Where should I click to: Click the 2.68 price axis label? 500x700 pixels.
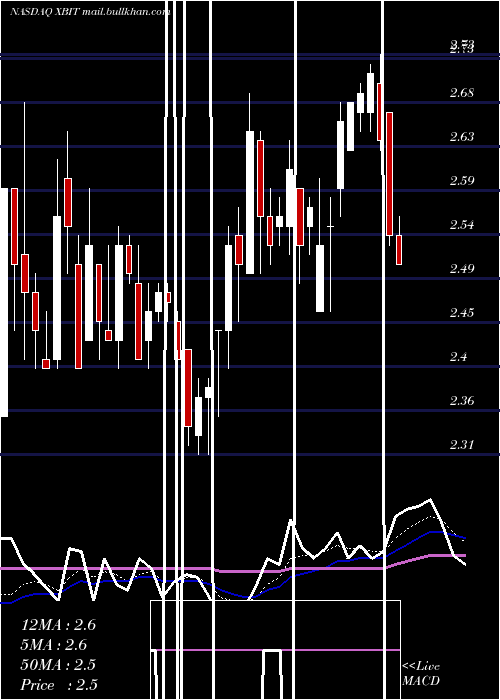(x=462, y=93)
